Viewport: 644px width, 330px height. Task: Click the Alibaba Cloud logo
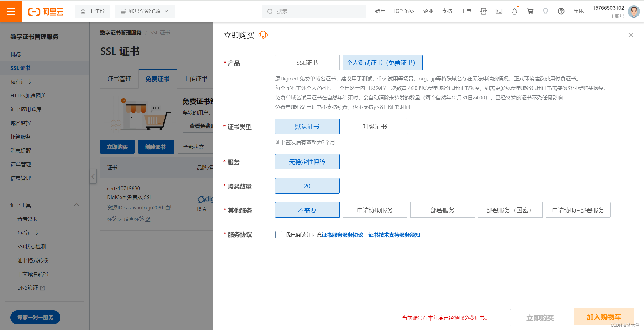tap(45, 11)
